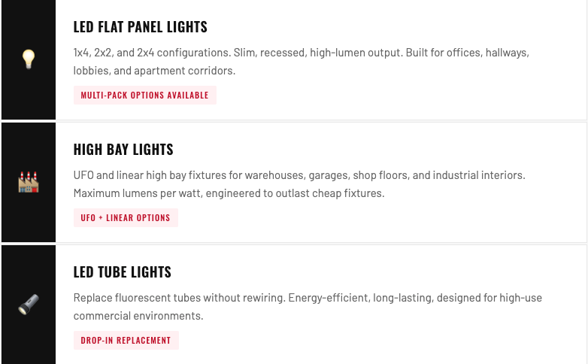Click the light bulb icon for flat panels
This screenshot has height=364, width=588.
tap(29, 59)
